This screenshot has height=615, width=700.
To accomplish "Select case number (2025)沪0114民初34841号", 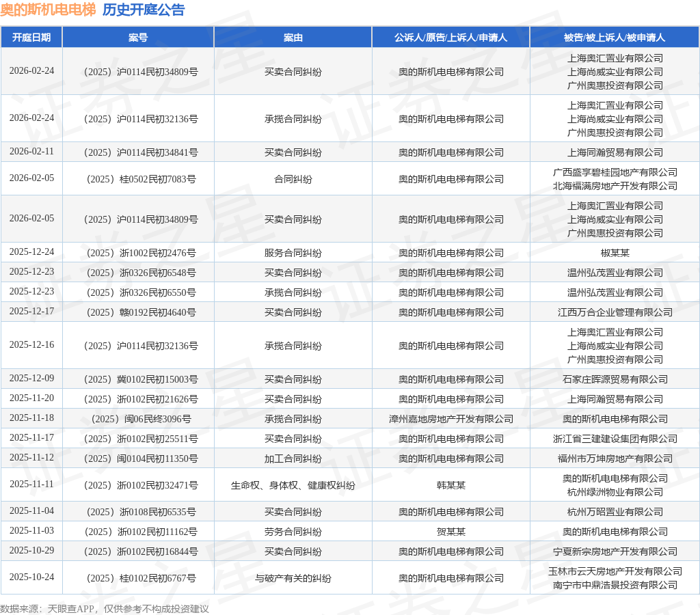I will tap(141, 152).
